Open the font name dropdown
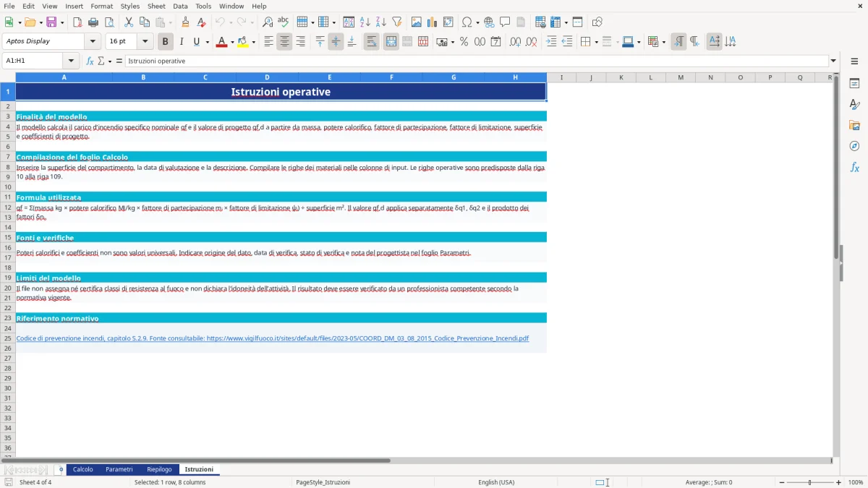868x488 pixels. (x=93, y=42)
